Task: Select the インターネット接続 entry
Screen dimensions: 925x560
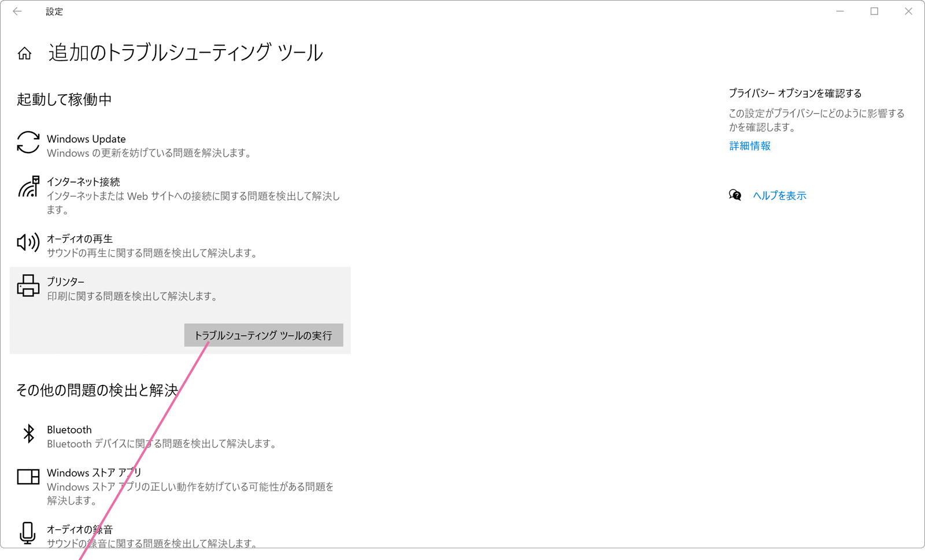Action: pos(180,195)
